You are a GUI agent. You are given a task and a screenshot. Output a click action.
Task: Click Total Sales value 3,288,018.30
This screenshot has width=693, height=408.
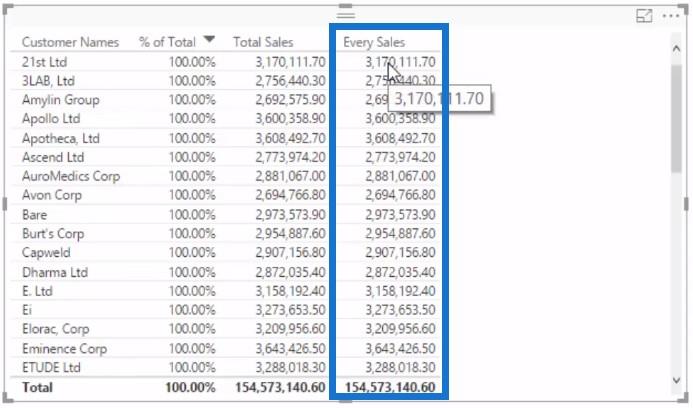click(x=290, y=368)
